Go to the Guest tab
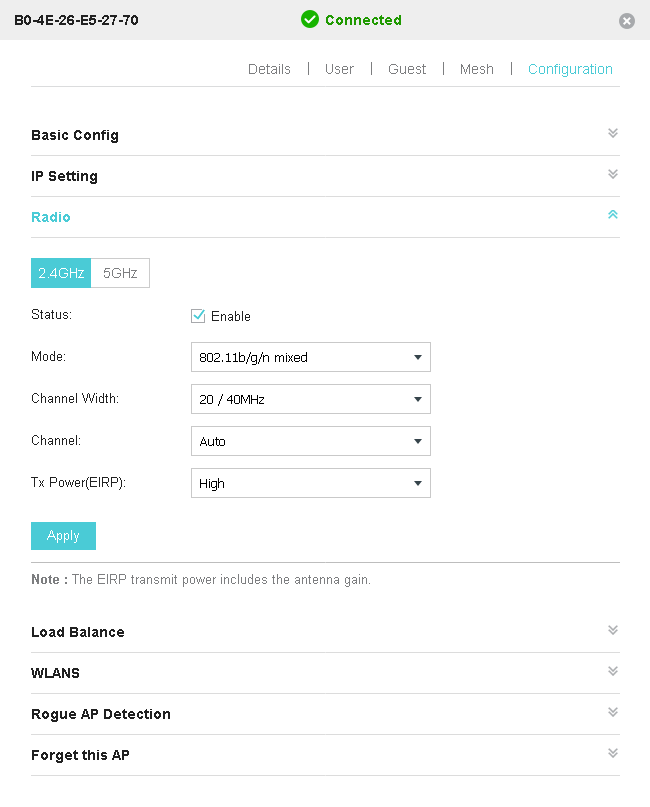The height and width of the screenshot is (807, 650). tap(407, 69)
